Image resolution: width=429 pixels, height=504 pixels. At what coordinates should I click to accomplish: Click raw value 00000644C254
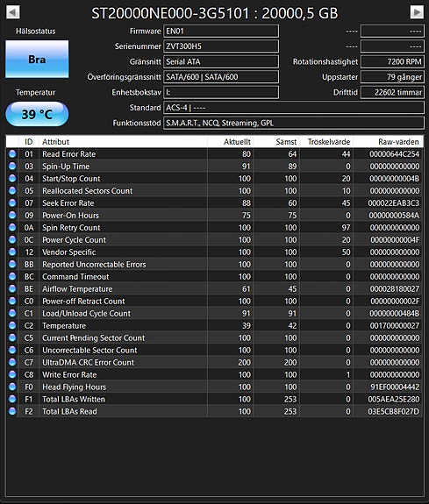pos(394,154)
